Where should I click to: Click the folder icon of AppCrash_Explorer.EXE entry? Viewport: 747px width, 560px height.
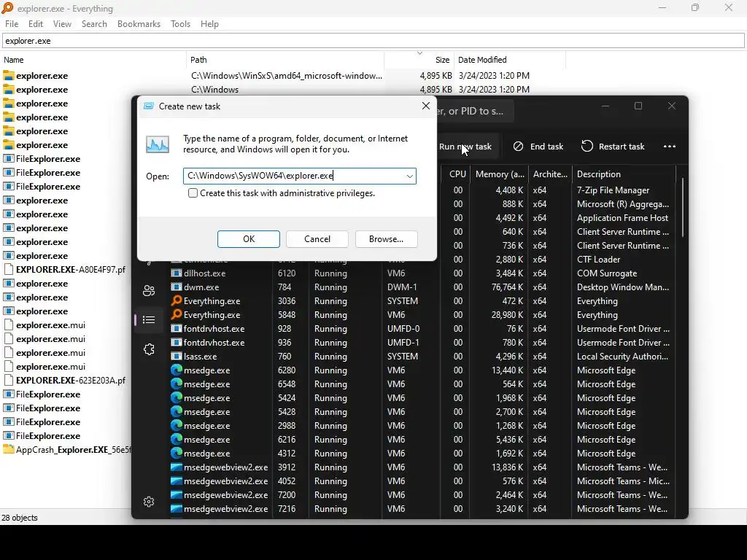9,449
